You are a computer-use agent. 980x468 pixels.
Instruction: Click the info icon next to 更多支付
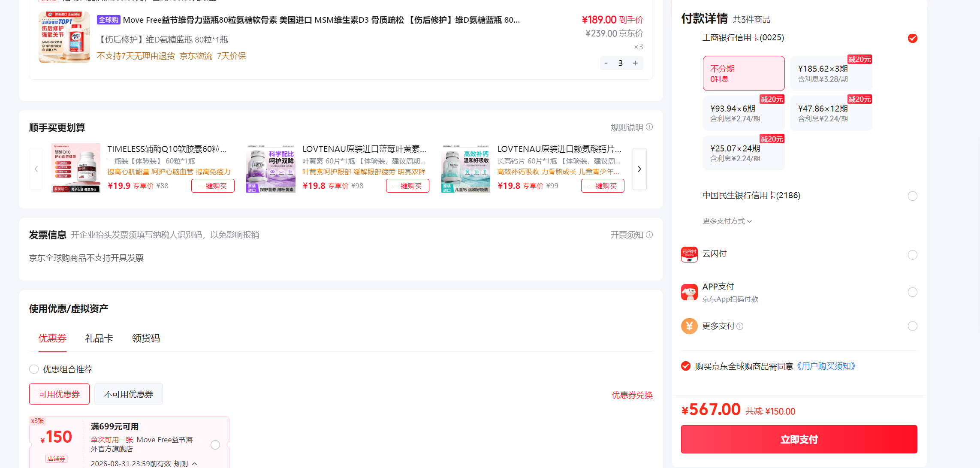tap(740, 326)
